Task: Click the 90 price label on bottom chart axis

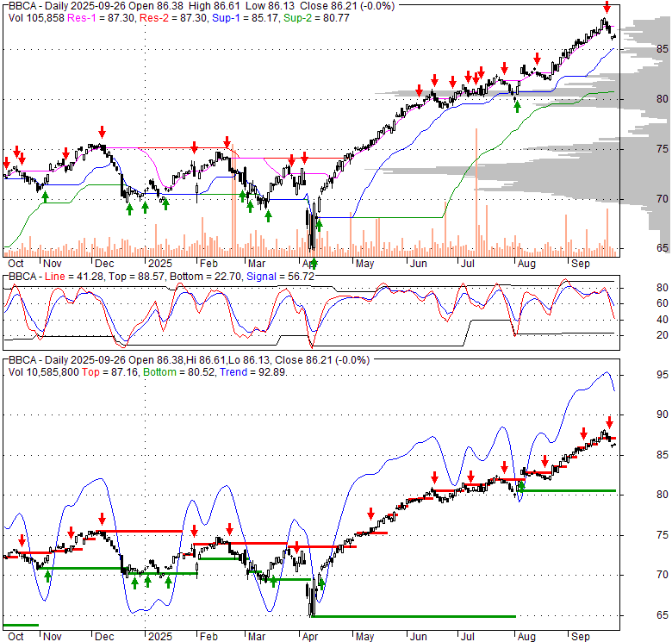Action: coord(663,414)
